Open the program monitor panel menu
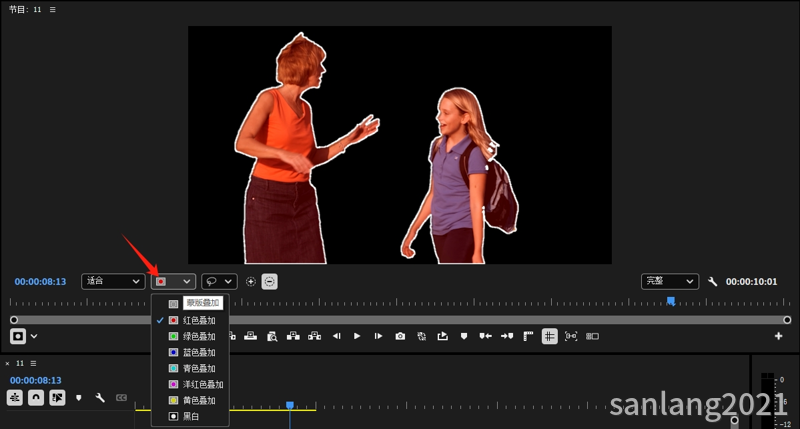The height and width of the screenshot is (429, 800). [53, 9]
